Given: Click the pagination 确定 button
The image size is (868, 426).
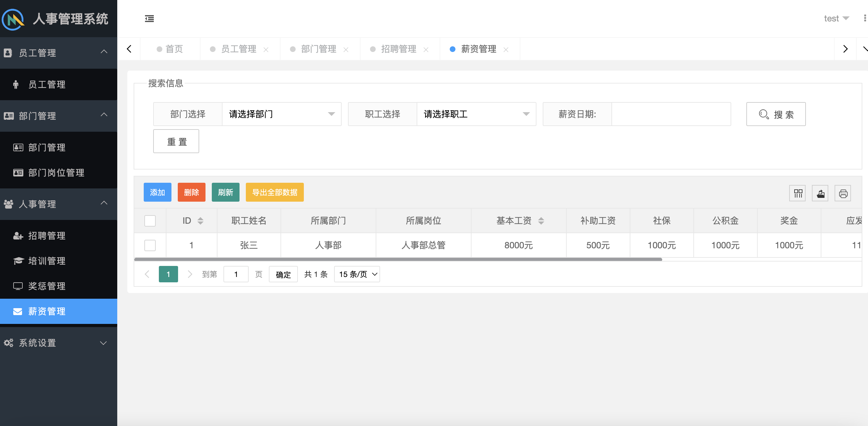Looking at the screenshot, I should coord(283,274).
